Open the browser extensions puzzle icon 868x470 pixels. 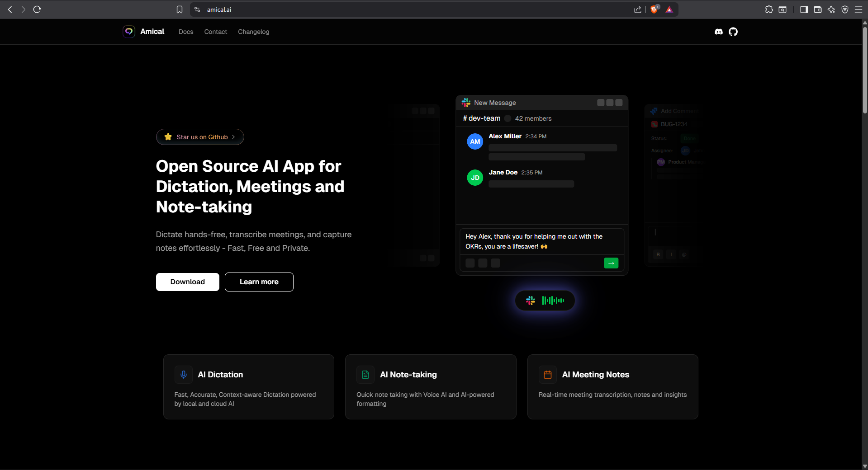tap(769, 9)
